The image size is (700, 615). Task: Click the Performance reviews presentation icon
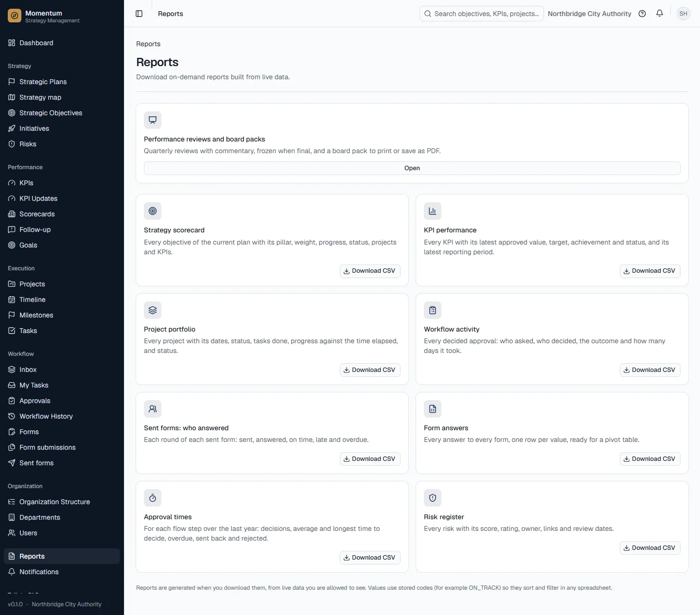153,120
